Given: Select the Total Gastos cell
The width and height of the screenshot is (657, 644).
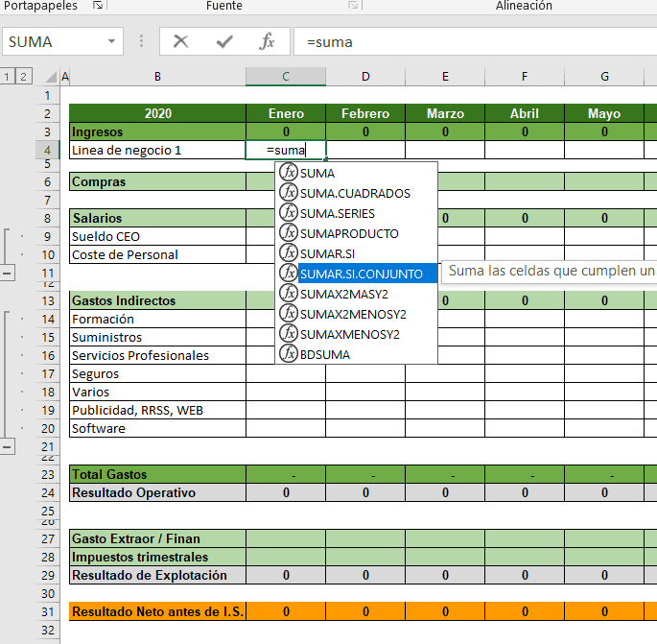Looking at the screenshot, I should coord(157,474).
